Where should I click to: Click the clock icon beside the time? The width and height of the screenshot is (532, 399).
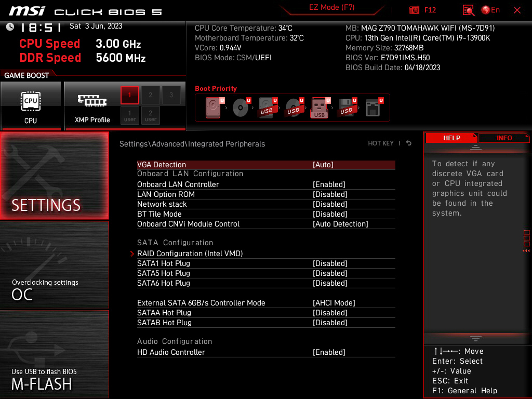[x=10, y=27]
